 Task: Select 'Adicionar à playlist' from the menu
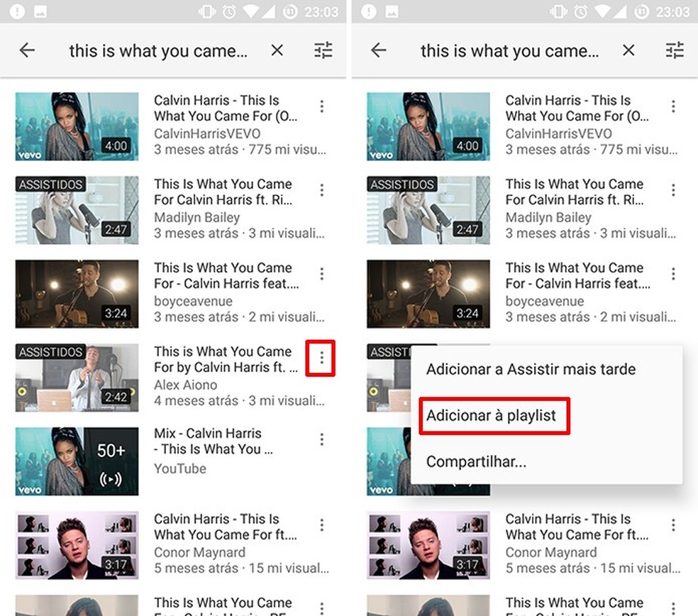click(494, 416)
